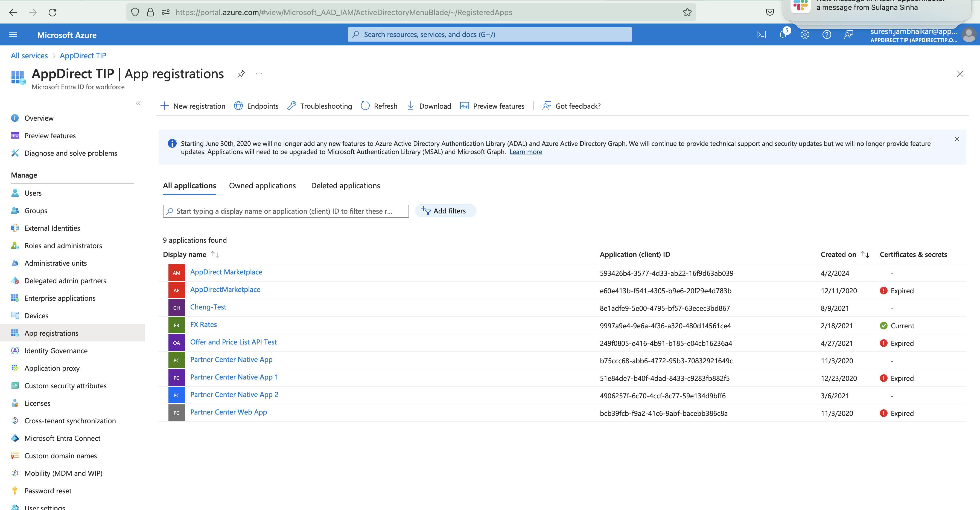Click the OA app icon tile
The height and width of the screenshot is (510, 980).
pos(177,343)
